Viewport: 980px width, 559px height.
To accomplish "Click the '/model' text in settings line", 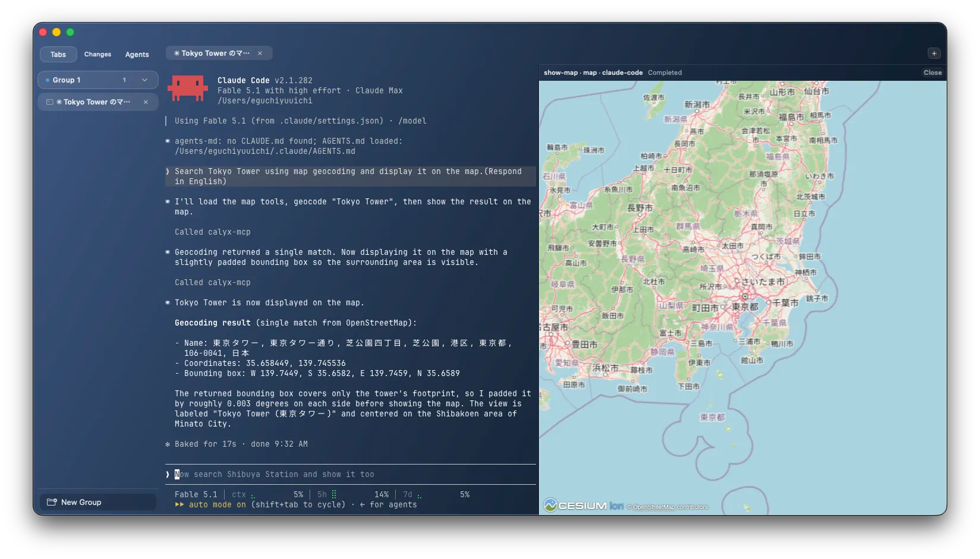I will click(x=412, y=121).
